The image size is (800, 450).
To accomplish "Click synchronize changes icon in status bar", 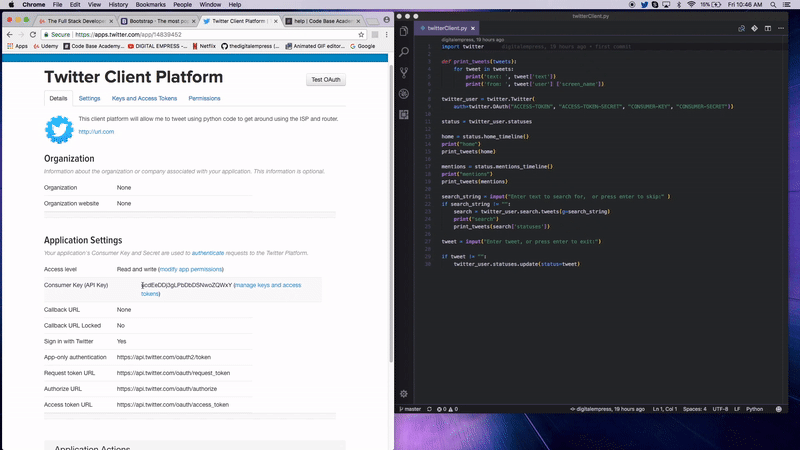I will 429,409.
